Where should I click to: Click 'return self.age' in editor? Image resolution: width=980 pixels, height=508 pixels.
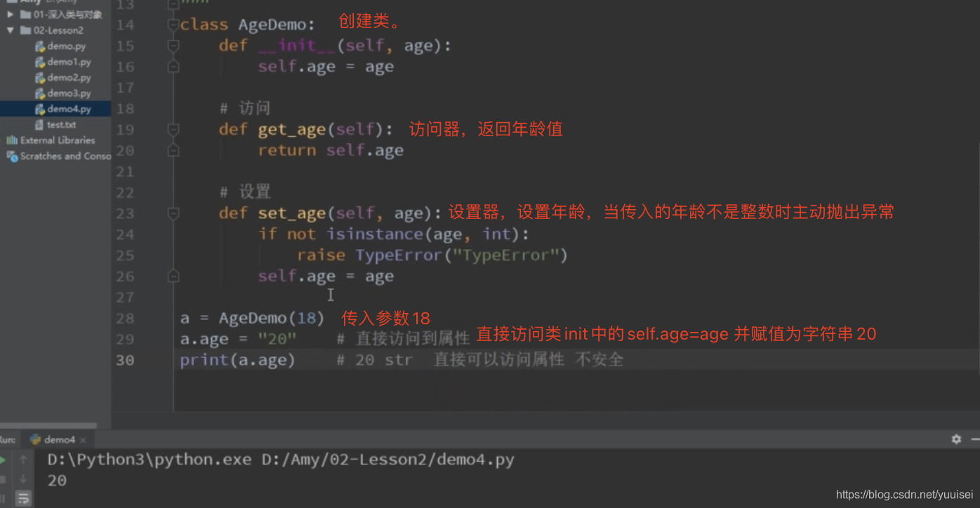coord(331,150)
